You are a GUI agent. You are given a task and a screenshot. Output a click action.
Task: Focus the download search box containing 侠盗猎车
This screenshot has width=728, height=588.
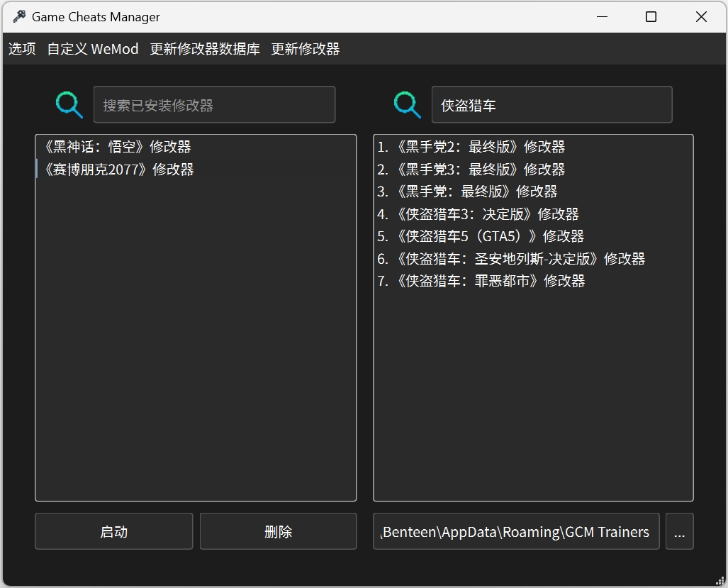[x=552, y=104]
